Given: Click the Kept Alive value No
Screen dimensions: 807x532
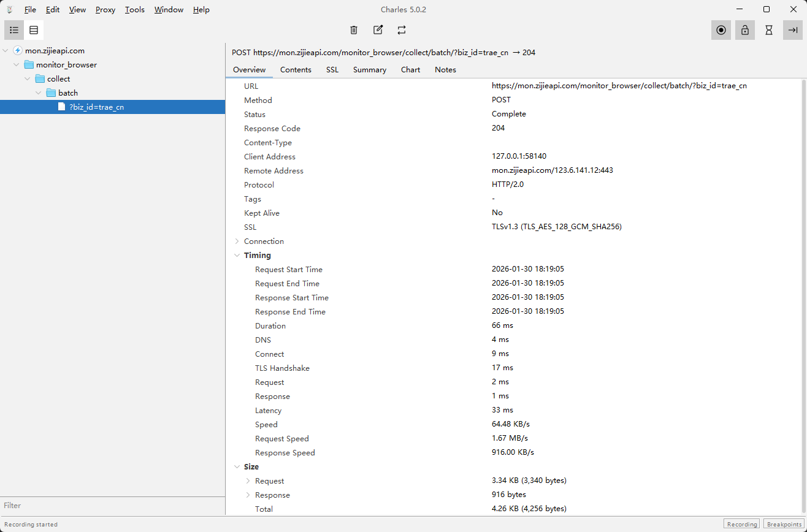Looking at the screenshot, I should coord(497,213).
